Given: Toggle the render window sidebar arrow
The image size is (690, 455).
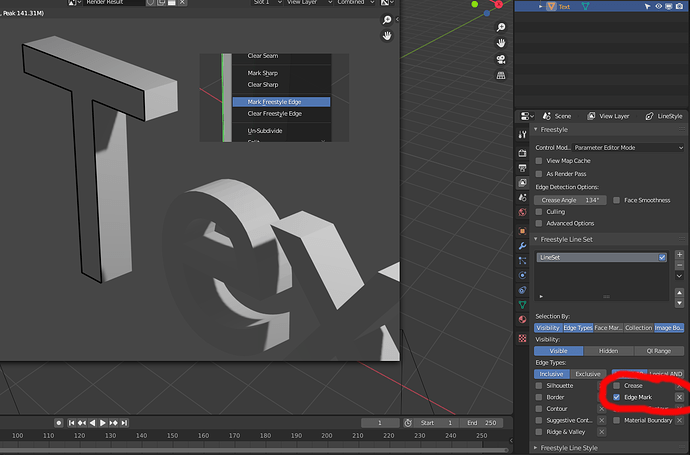Looking at the screenshot, I should (x=397, y=19).
